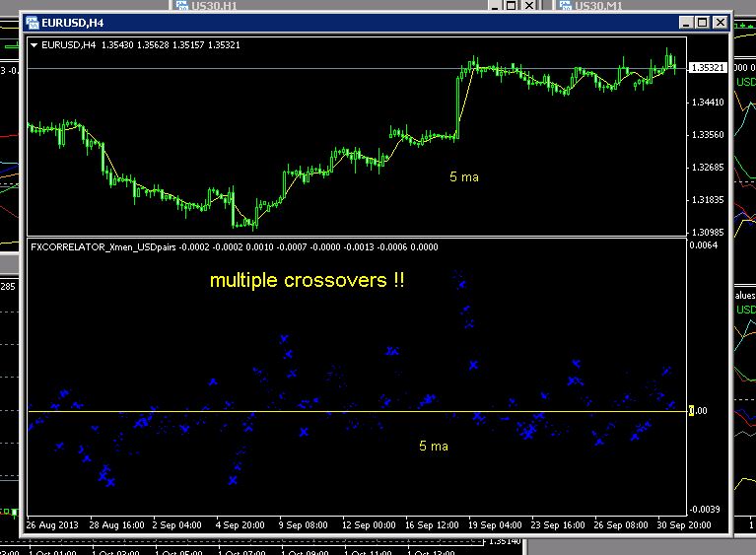
Task: Click the EURUSD,H4 window title icon
Action: pyautogui.click(x=33, y=23)
